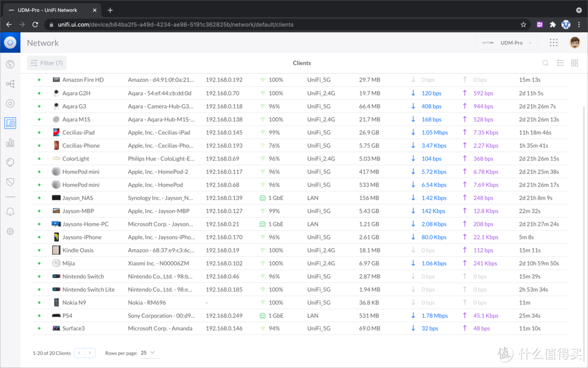Click IP address 192.168.0.138

tap(224, 119)
